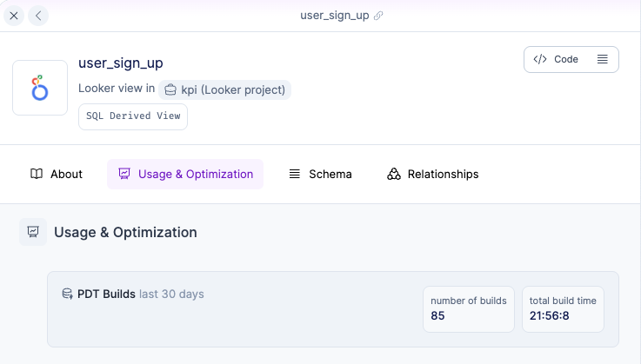This screenshot has width=641, height=364.
Task: Click the Usage & Optimization section icon
Action: tap(33, 232)
